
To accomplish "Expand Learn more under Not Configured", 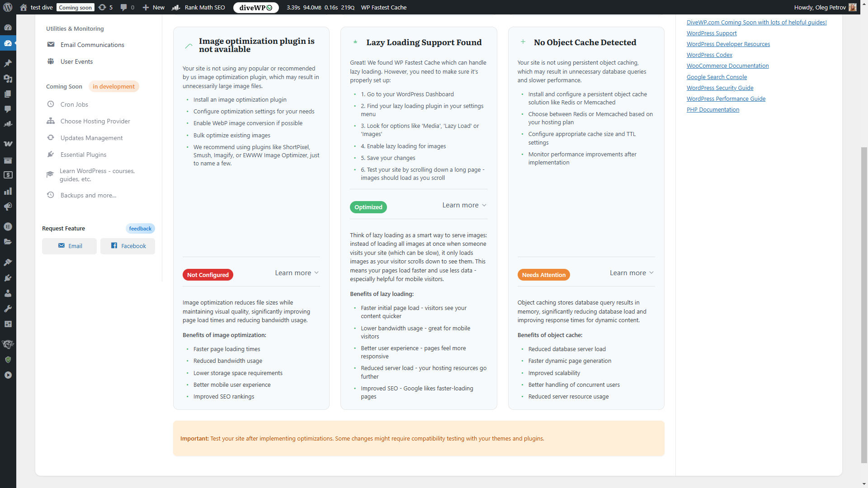I will (297, 273).
